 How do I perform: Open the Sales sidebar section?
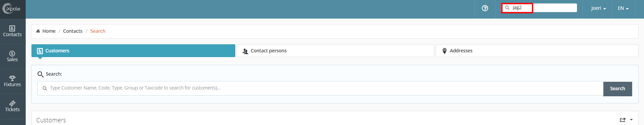[x=13, y=56]
